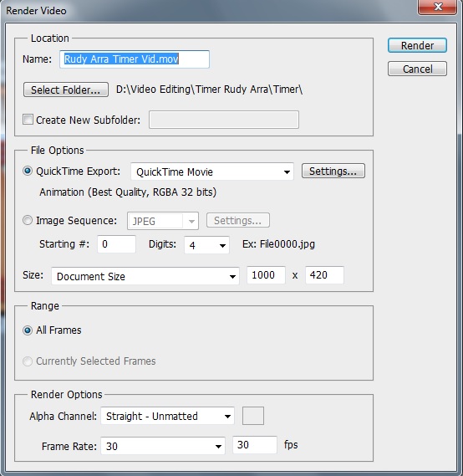Open the Frame Rate preset dropdown
The height and width of the screenshot is (476, 463).
[x=163, y=446]
